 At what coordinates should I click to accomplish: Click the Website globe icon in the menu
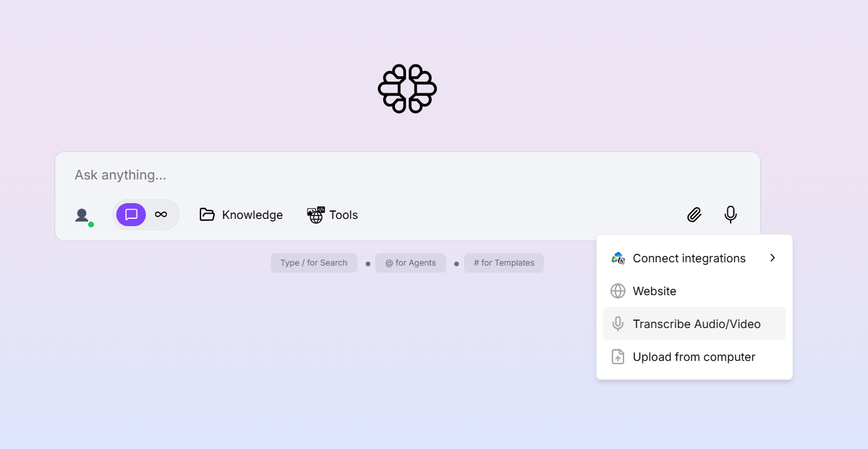(x=617, y=291)
